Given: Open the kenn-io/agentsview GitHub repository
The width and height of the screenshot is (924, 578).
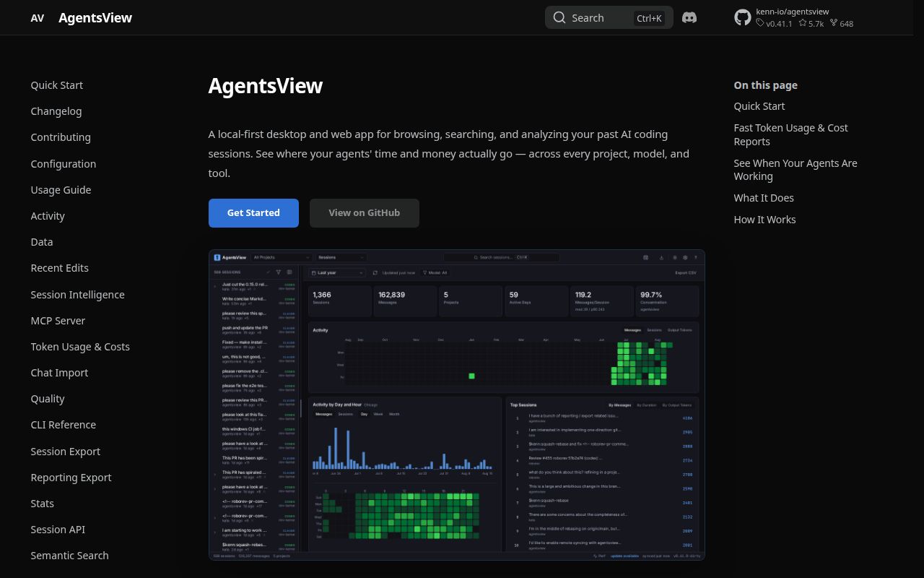Looking at the screenshot, I should (794, 17).
